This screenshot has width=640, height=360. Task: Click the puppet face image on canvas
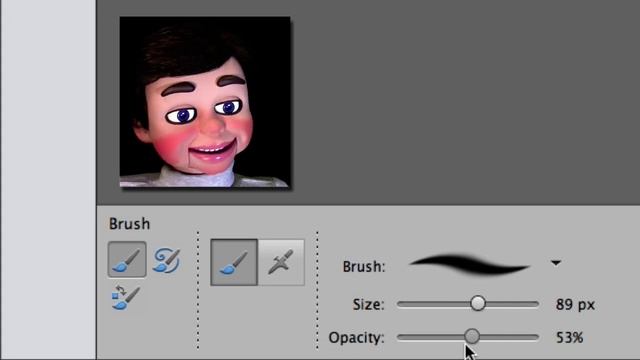(x=205, y=102)
